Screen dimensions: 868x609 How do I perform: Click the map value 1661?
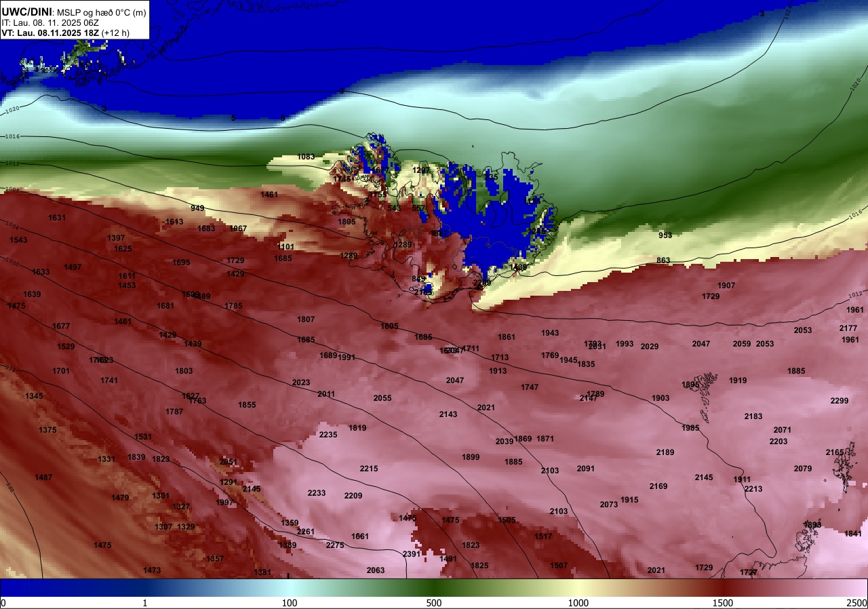360,536
